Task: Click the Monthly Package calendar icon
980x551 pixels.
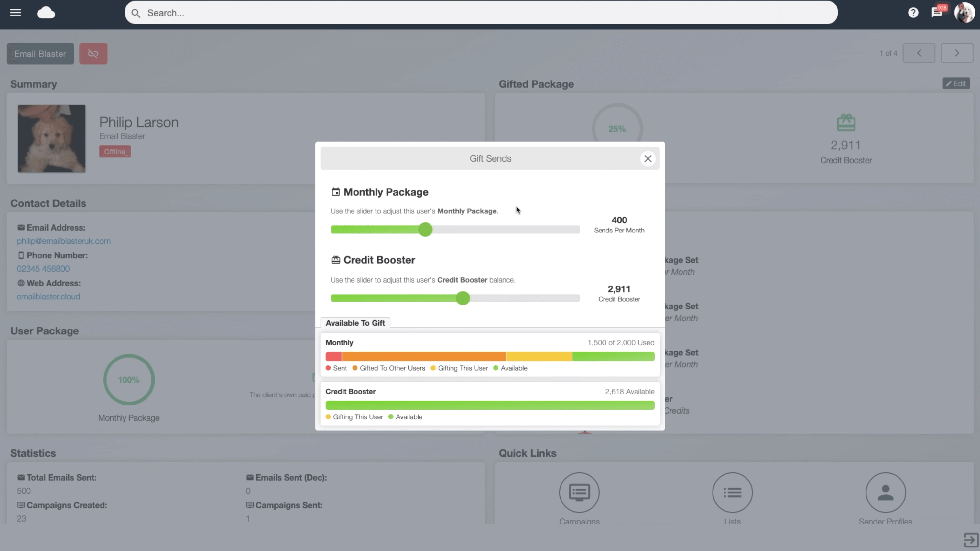Action: click(335, 192)
